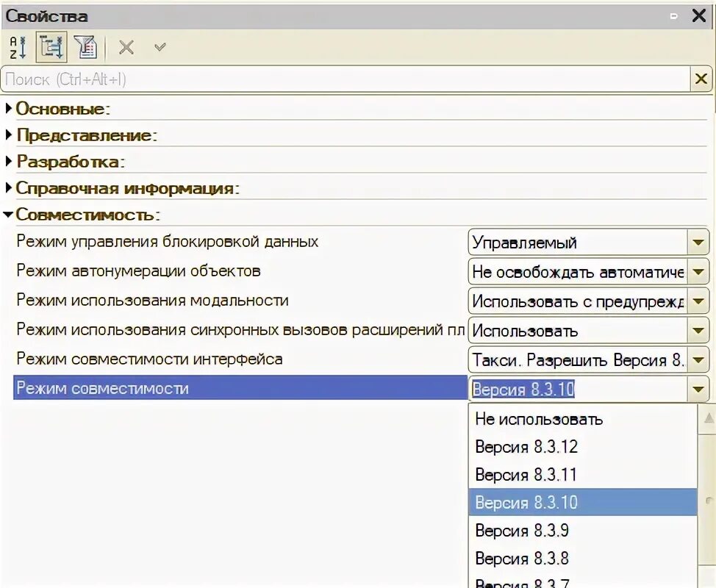The height and width of the screenshot is (588, 716).
Task: Group properties by categories
Action: coord(50,47)
